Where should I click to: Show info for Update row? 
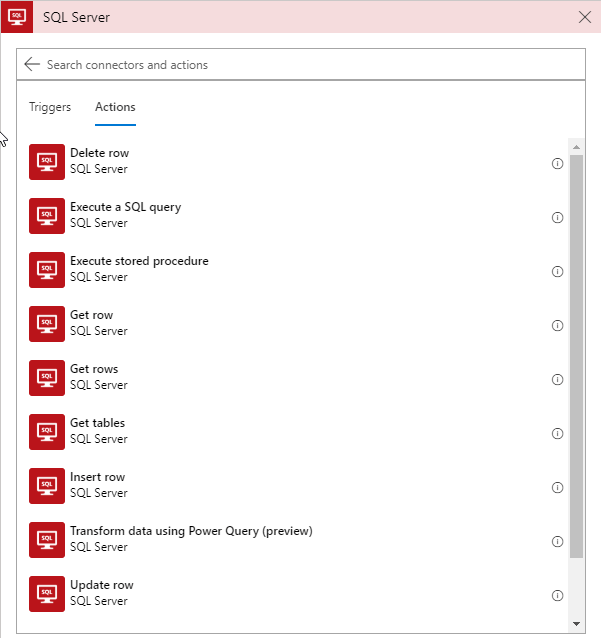pyautogui.click(x=557, y=596)
